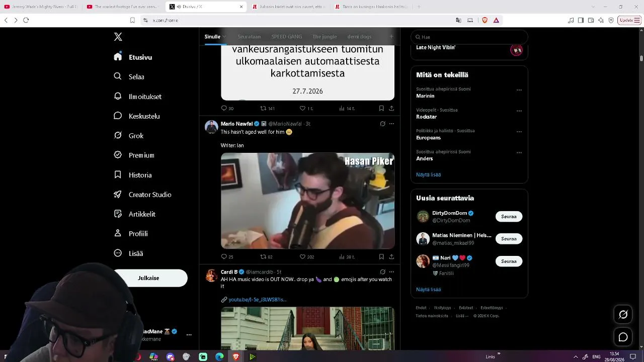The width and height of the screenshot is (644, 362).
Task: View analytics showing 14 t. views
Action: (x=347, y=109)
